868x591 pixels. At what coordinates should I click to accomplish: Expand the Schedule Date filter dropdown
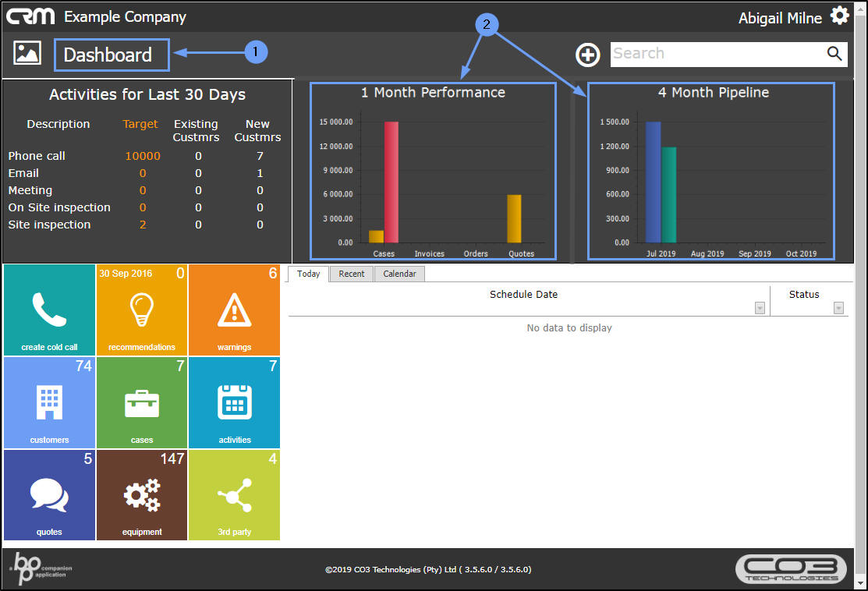tap(760, 308)
